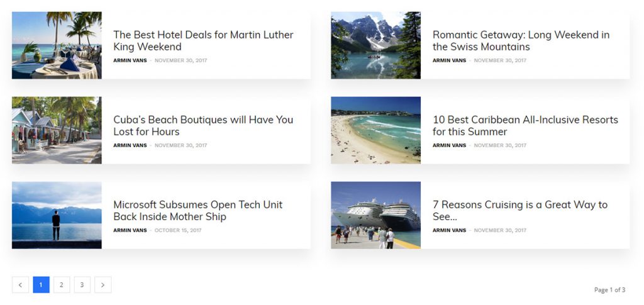644x305 pixels.
Task: Click the mountain lake thumbnail image
Action: coord(375,45)
